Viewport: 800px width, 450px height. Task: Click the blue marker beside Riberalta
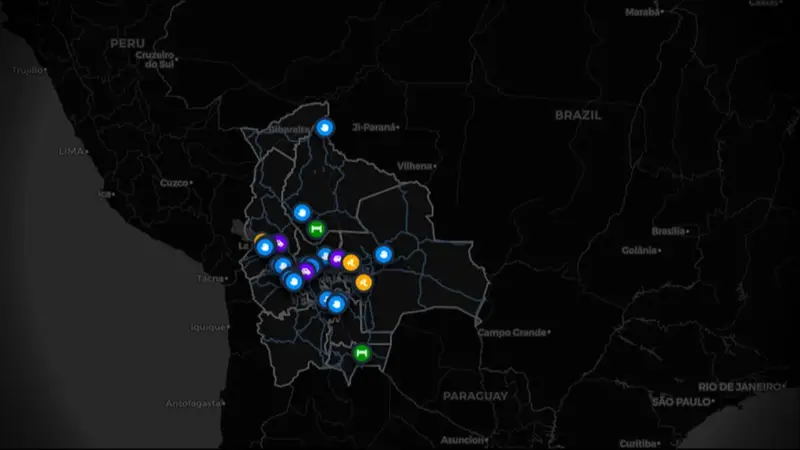325,128
